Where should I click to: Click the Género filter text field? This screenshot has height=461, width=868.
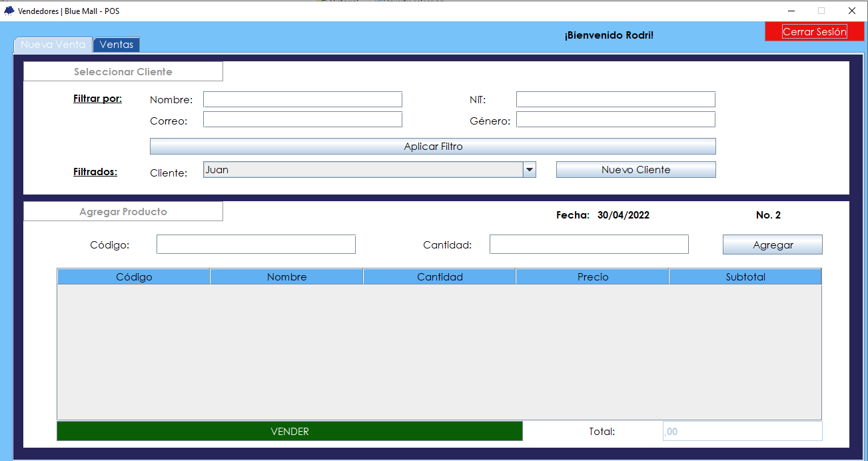(615, 119)
